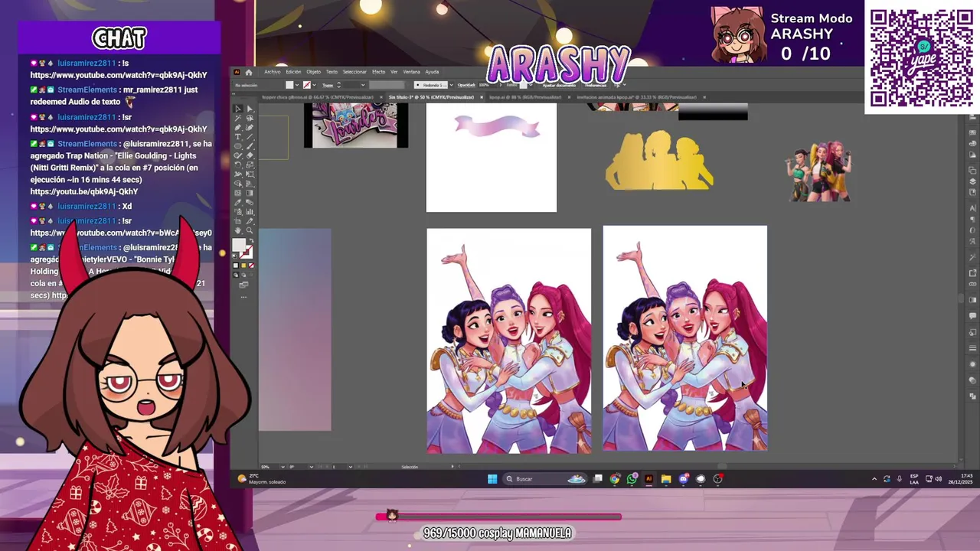Set paint mode to Color

tap(235, 265)
